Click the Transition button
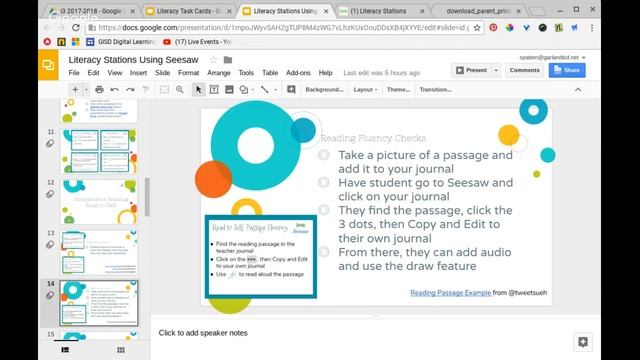The width and height of the screenshot is (640, 360). pyautogui.click(x=436, y=89)
